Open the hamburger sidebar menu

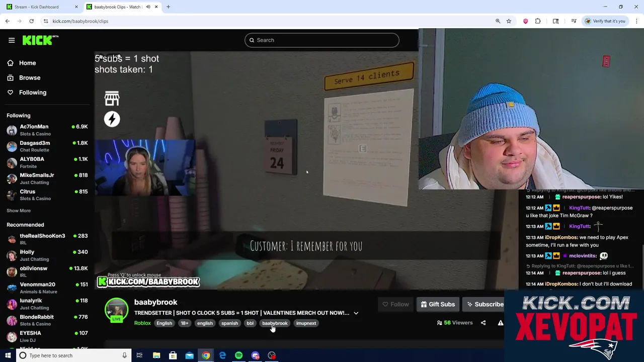point(12,40)
